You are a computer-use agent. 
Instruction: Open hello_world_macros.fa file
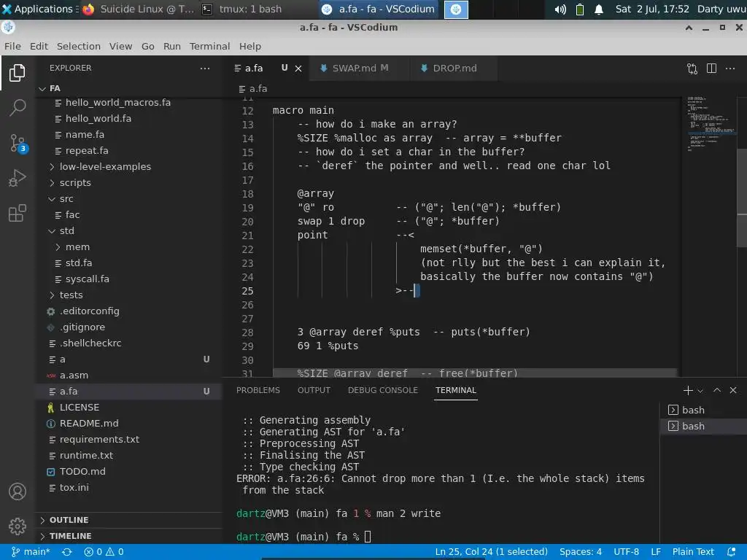pyautogui.click(x=128, y=102)
